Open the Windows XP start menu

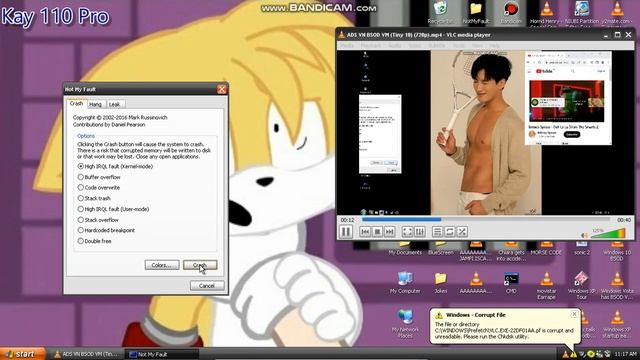coord(22,354)
